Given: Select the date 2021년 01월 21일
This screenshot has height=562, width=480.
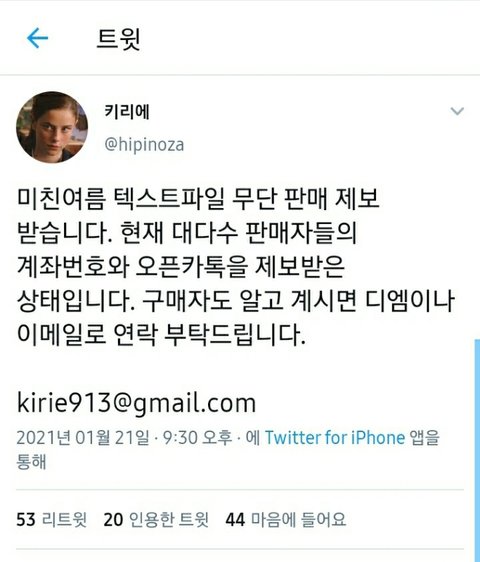Looking at the screenshot, I should click(x=83, y=438).
